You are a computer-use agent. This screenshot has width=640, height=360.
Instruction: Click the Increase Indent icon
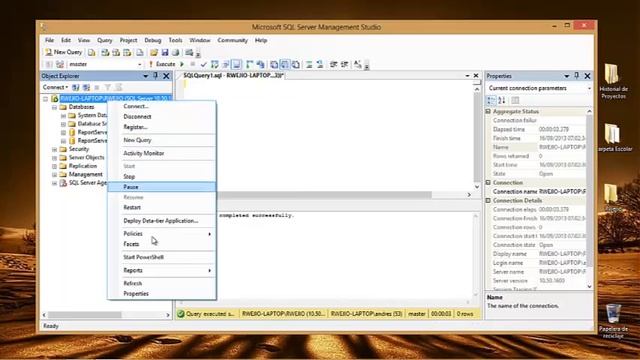(x=344, y=64)
